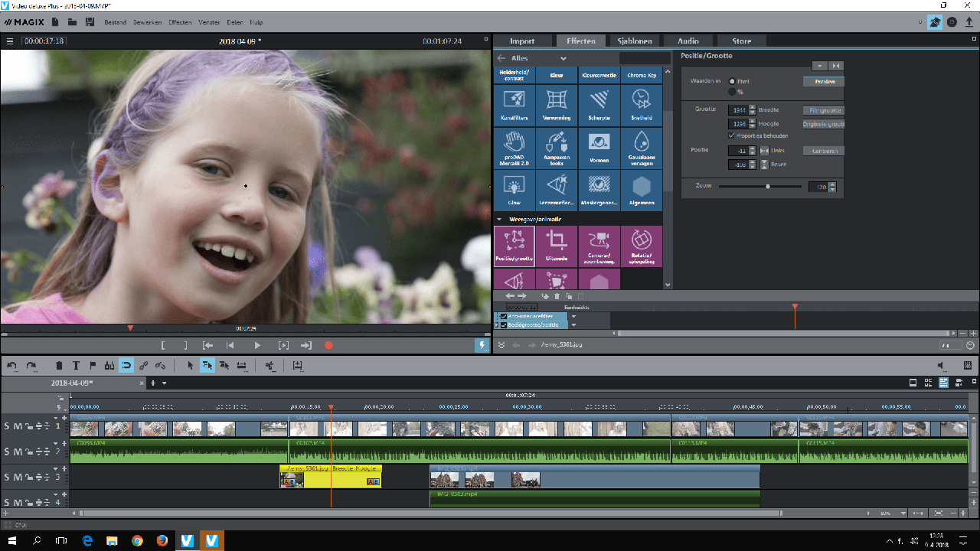This screenshot has width=980, height=551.
Task: Open the Alles category dropdown
Action: 563,58
